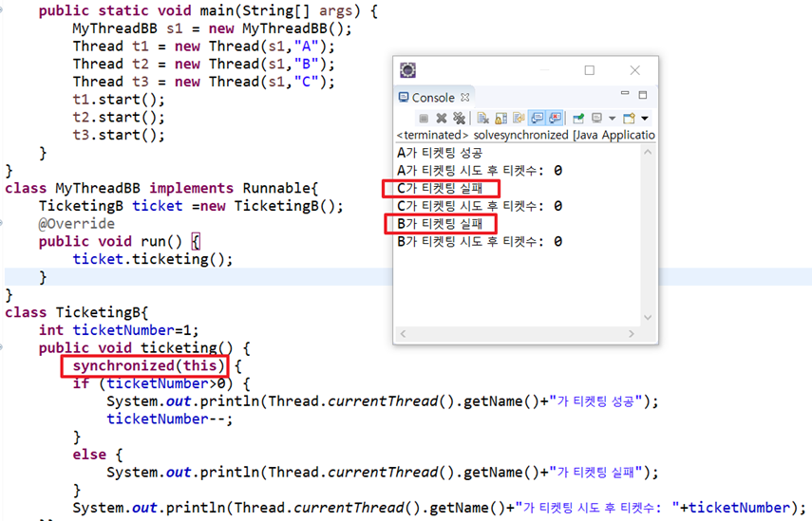Click the Console horizontal scrollbar left arrow
812x521 pixels.
point(403,334)
